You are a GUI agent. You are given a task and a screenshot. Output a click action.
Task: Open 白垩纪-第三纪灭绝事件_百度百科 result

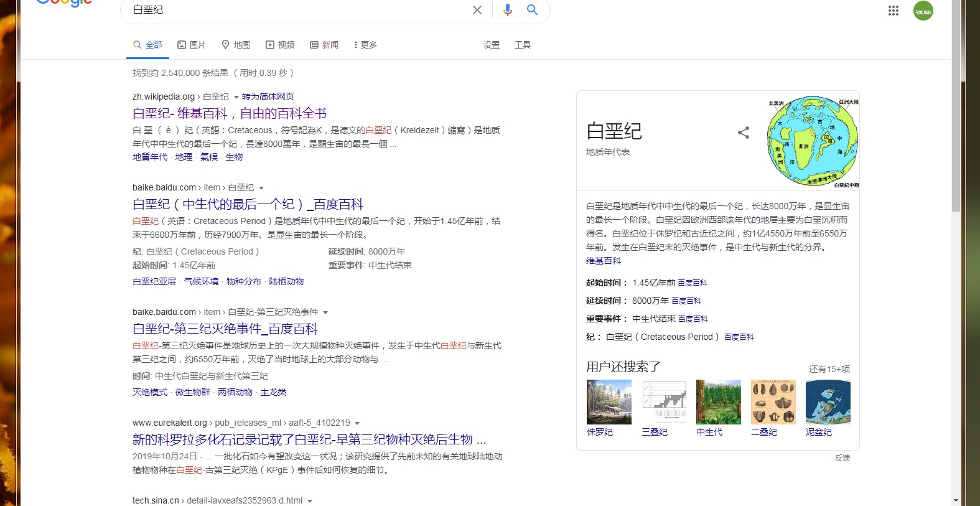(225, 329)
